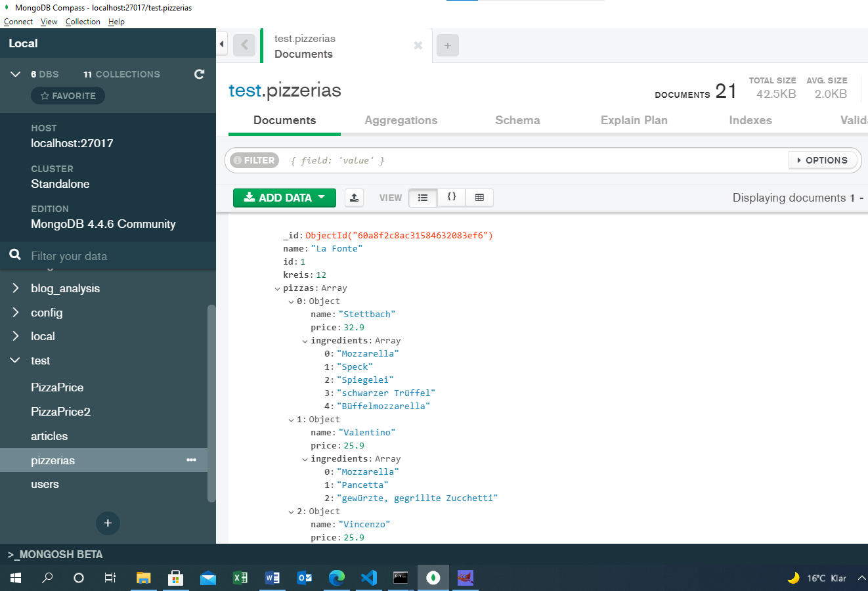Open Task View on the taskbar
The height and width of the screenshot is (591, 868).
click(x=110, y=578)
